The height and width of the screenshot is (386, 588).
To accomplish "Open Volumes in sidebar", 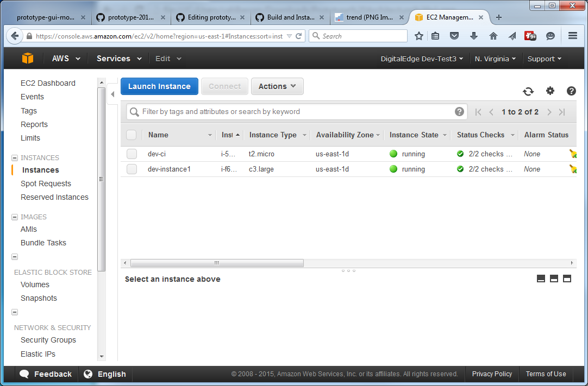I will [35, 284].
